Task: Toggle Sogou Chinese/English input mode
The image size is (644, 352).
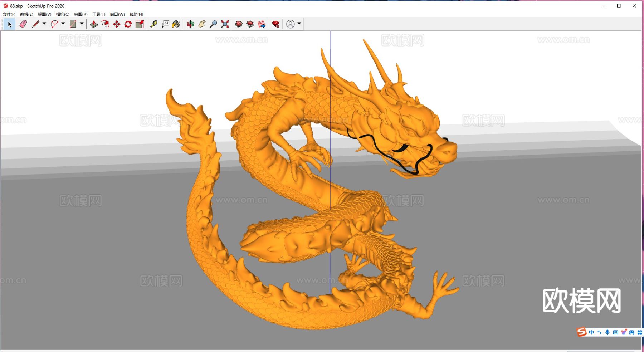Action: pos(591,332)
